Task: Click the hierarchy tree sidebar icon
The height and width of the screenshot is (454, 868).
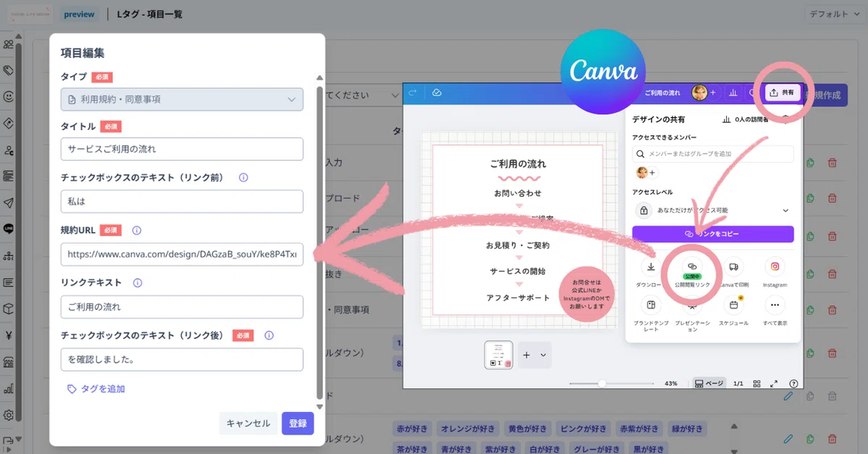Action: (x=9, y=255)
